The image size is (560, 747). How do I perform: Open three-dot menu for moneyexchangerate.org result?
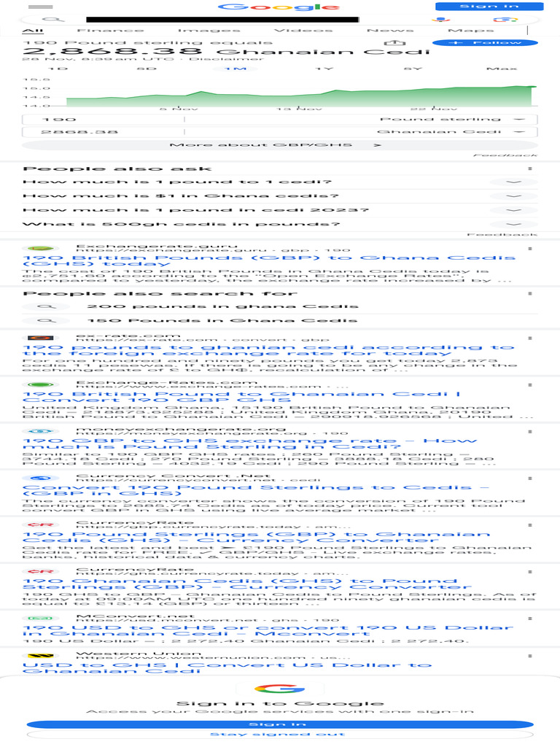click(530, 432)
